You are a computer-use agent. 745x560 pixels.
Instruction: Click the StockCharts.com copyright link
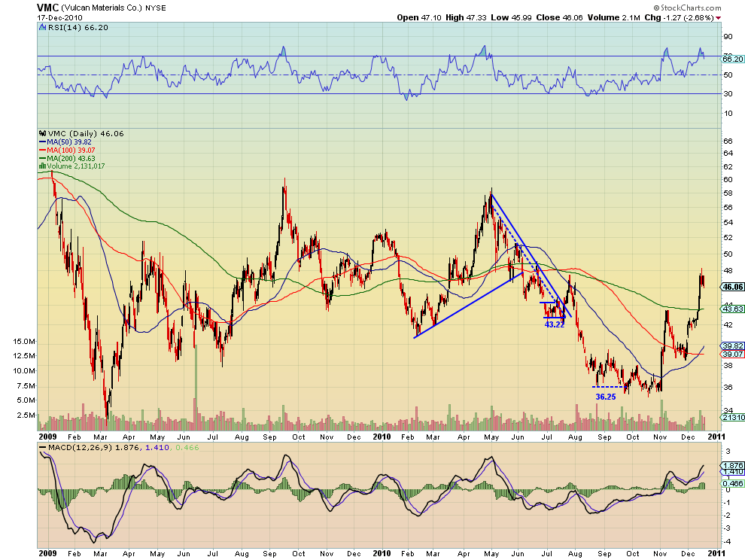[x=687, y=8]
